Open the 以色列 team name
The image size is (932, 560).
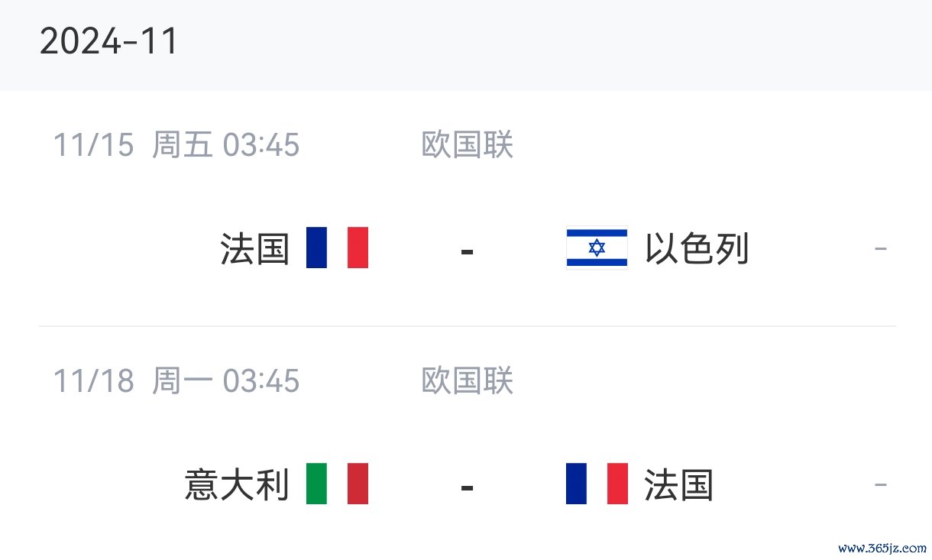pos(697,249)
